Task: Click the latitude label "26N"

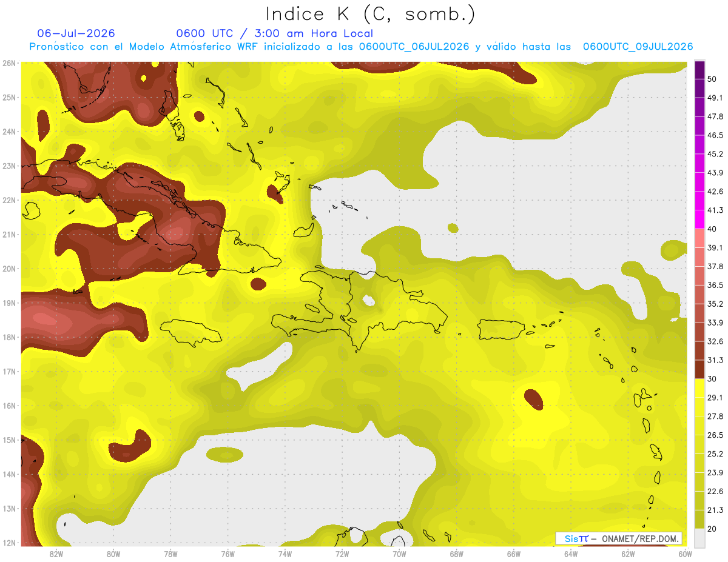Action: [8, 62]
